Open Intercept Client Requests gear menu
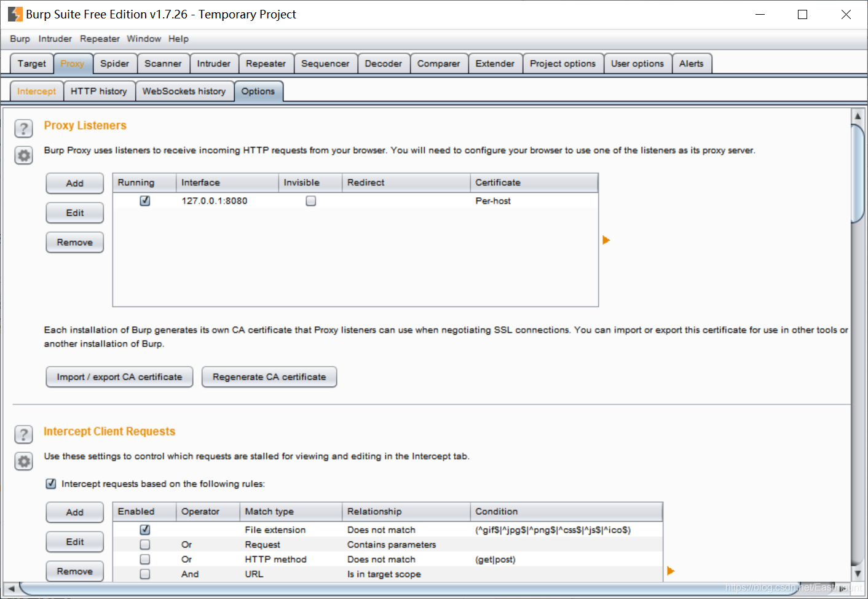The width and height of the screenshot is (868, 599). (23, 461)
